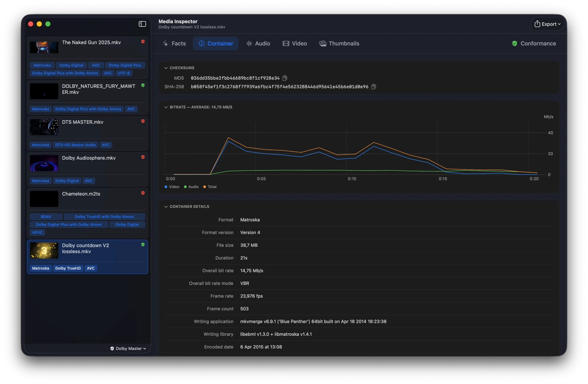Open the Dolby Master profile dropdown
588x384 pixels.
click(128, 348)
